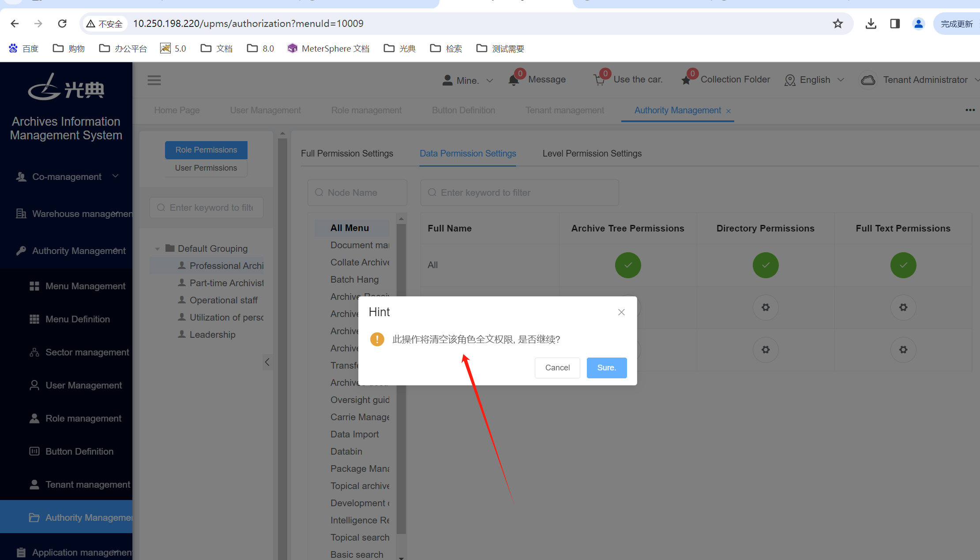Toggle Archive Tree Permissions for All row
980x560 pixels.
pyautogui.click(x=628, y=265)
